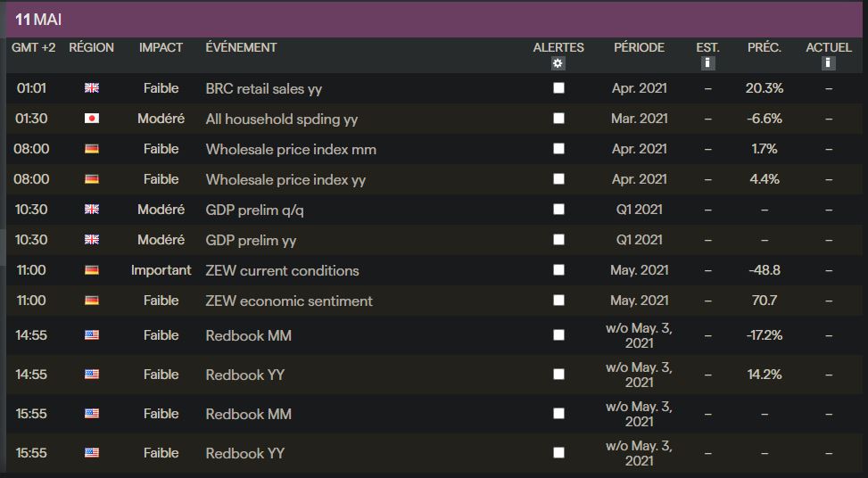
Task: Enable alert for BRC retail sales yy
Action: pyautogui.click(x=558, y=88)
